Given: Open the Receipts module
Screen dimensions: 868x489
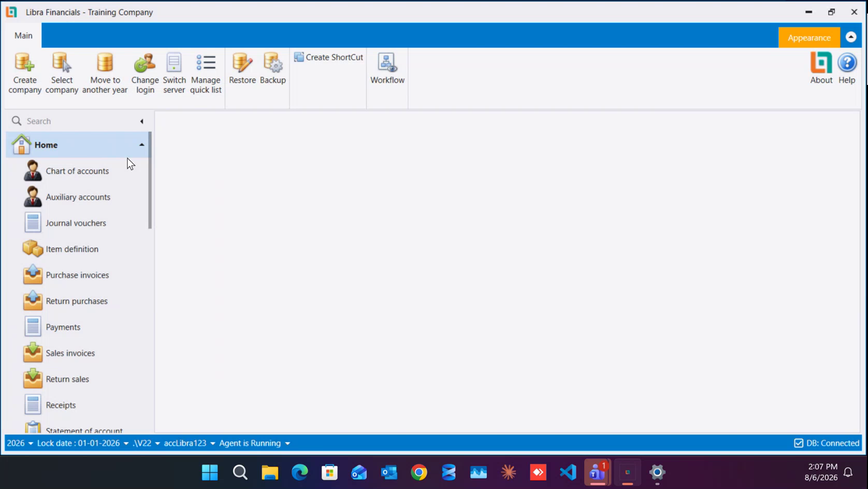Looking at the screenshot, I should [78, 405].
